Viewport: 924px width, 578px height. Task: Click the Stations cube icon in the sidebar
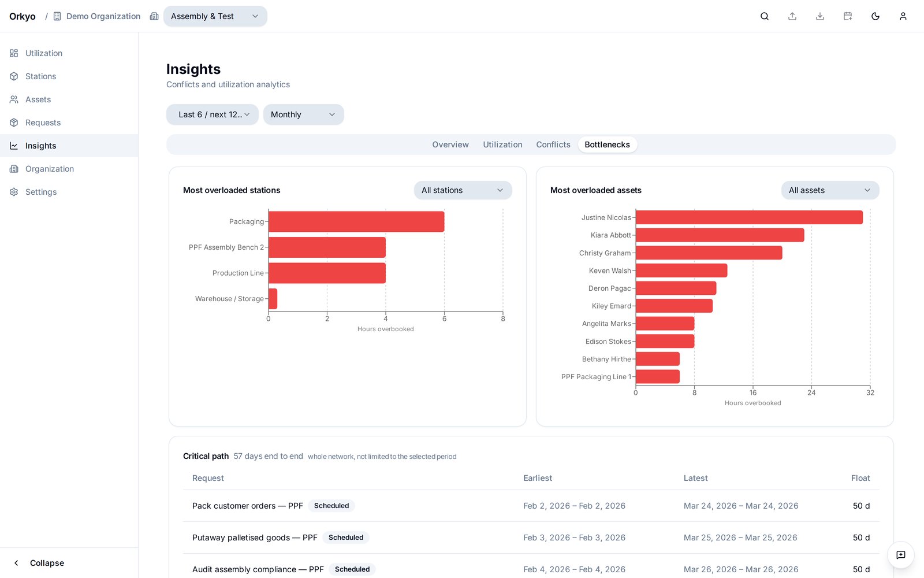(14, 76)
